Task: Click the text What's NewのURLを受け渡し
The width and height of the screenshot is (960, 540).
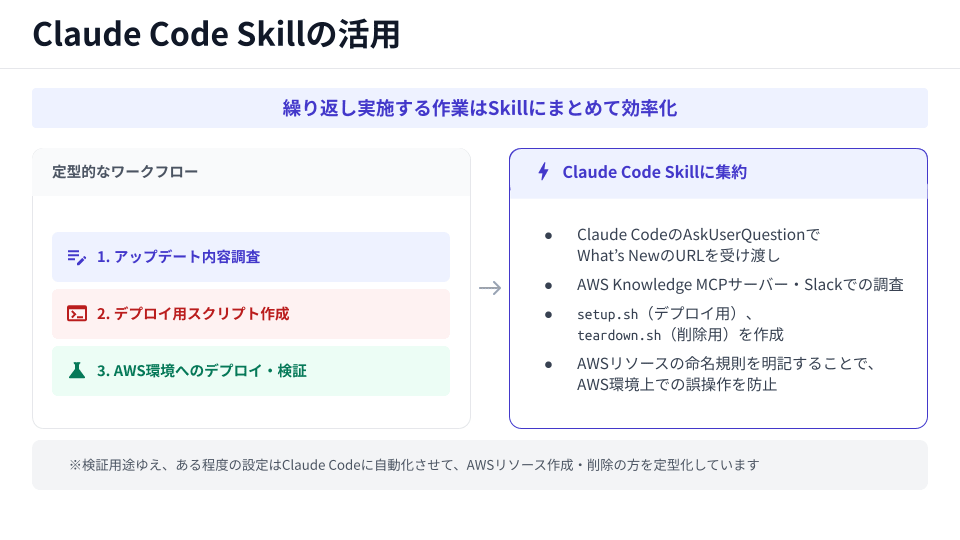Action: [678, 255]
